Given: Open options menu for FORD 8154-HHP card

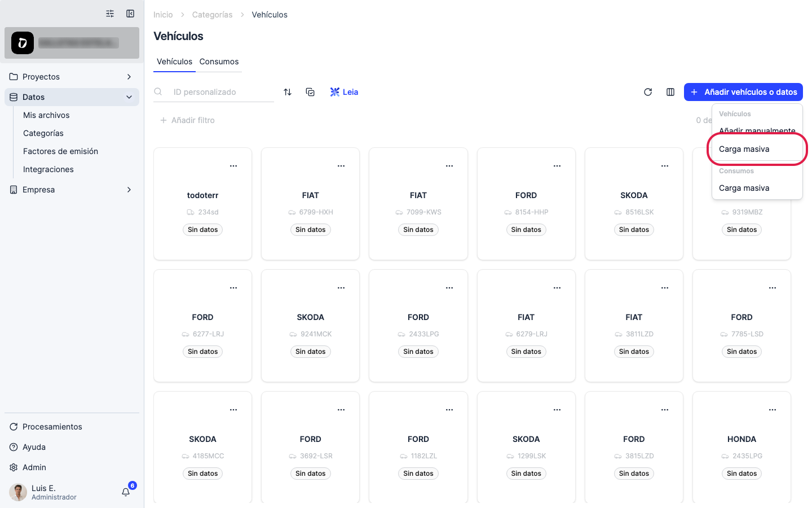Looking at the screenshot, I should click(x=557, y=166).
